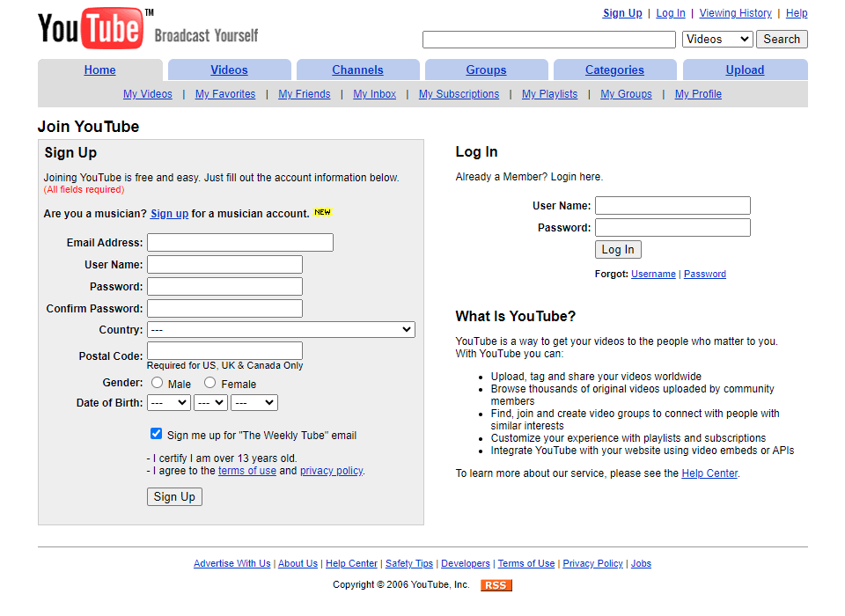The width and height of the screenshot is (845, 616).
Task: Click the "What Is YouTube?" heading
Action: pos(516,316)
